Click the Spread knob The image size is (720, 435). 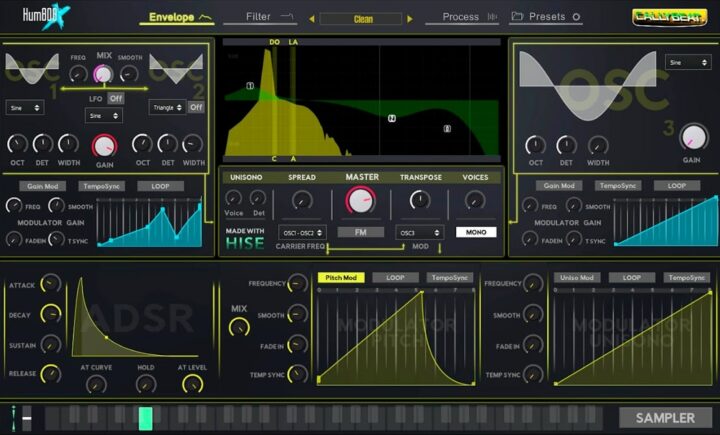302,200
